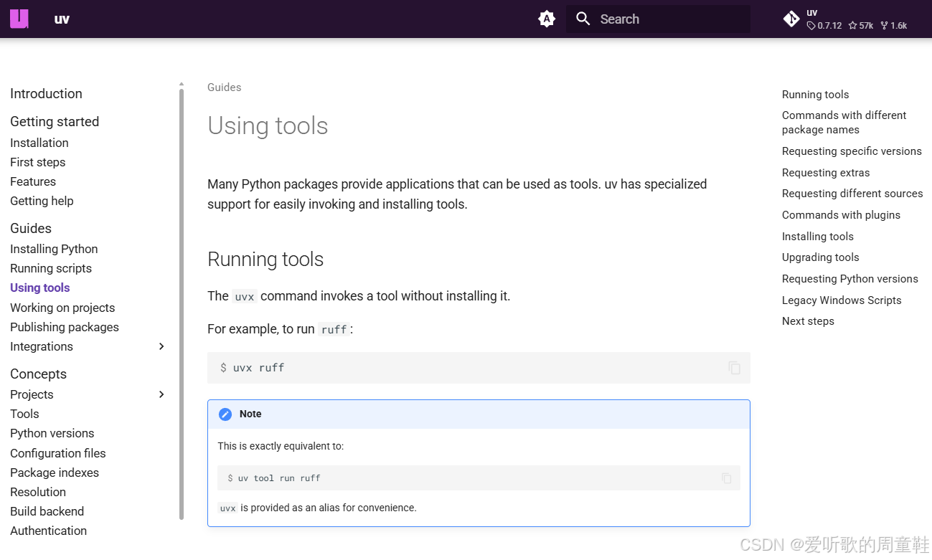Viewport: 932px width, 560px height.
Task: Jump to Requesting extras section
Action: coord(826,173)
